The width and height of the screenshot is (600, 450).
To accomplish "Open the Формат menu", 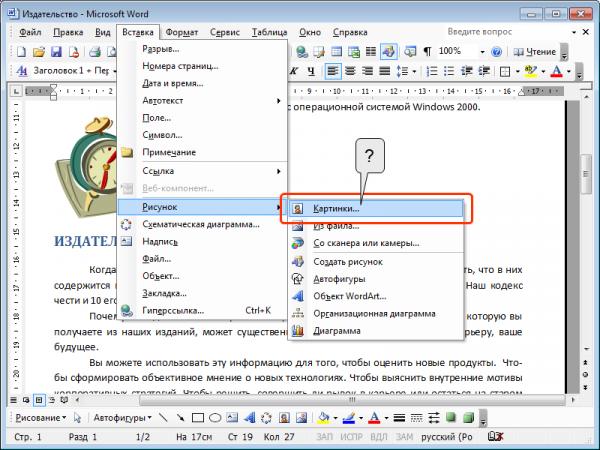I will (x=182, y=33).
